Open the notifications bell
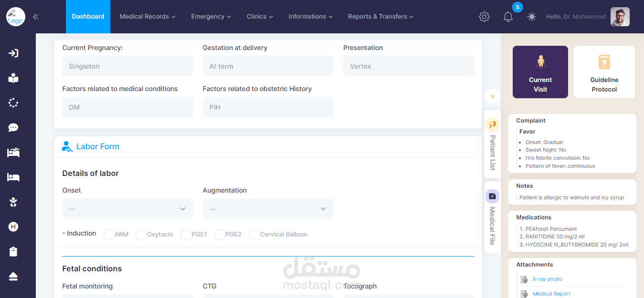 pos(508,17)
